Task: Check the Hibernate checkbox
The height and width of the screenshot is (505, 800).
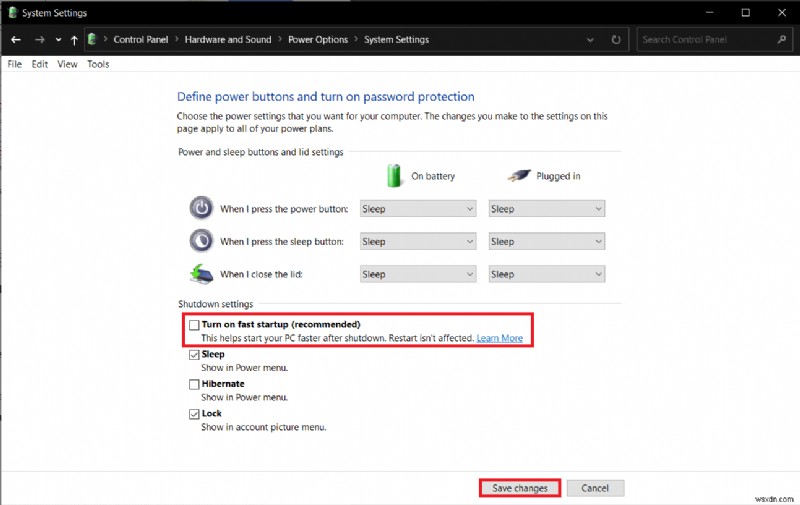Action: [194, 384]
